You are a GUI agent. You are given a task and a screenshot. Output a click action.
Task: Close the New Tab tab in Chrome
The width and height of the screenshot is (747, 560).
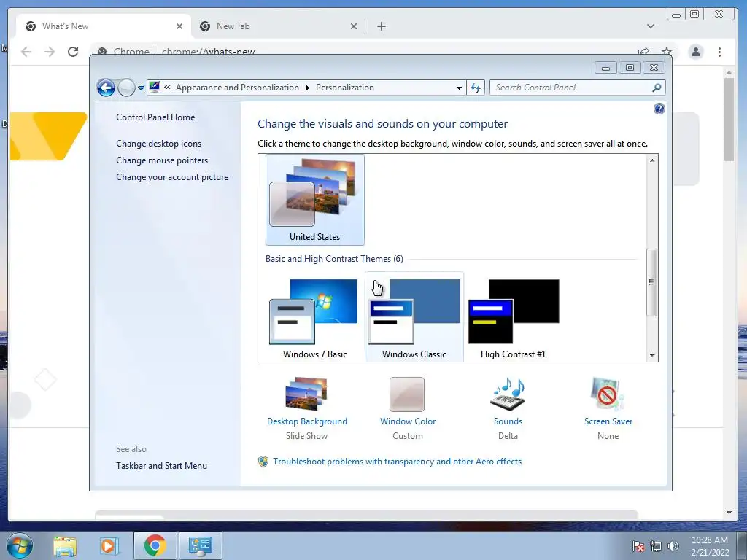click(x=354, y=26)
